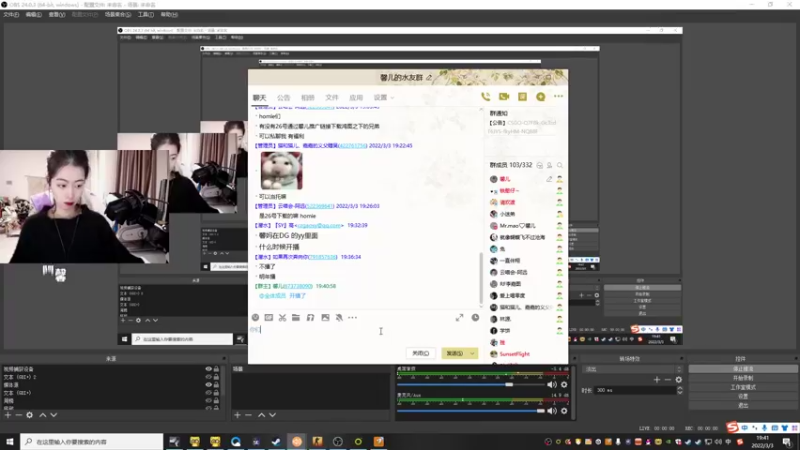Click the chat history scrollbar
The height and width of the screenshot is (450, 800).
(481, 278)
